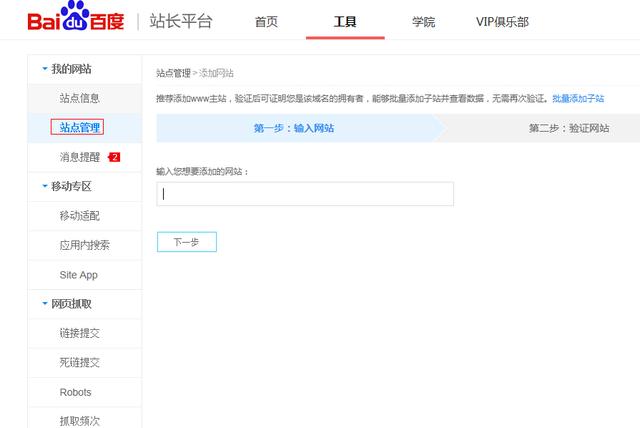
Task: Open Robots in sidebar
Action: [76, 392]
